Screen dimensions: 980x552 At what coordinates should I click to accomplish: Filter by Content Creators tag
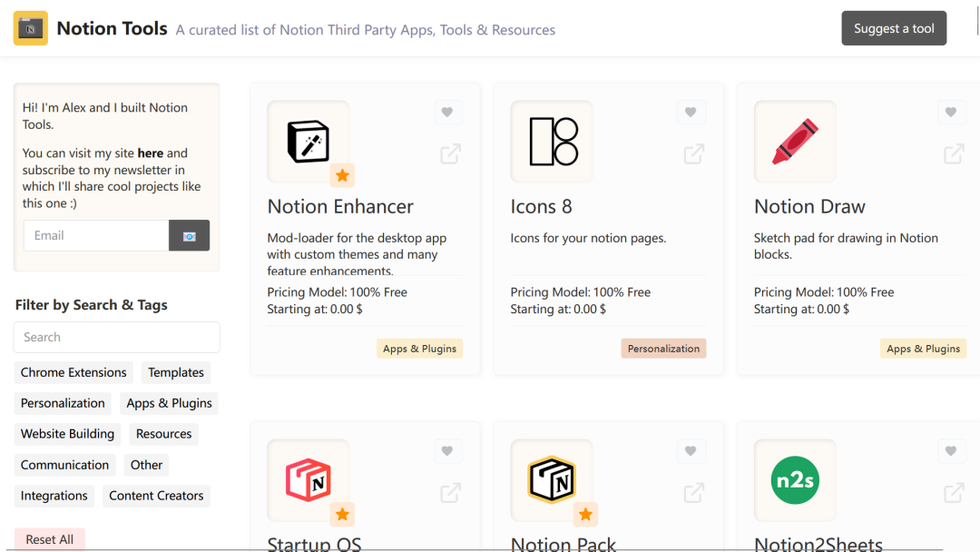(156, 496)
